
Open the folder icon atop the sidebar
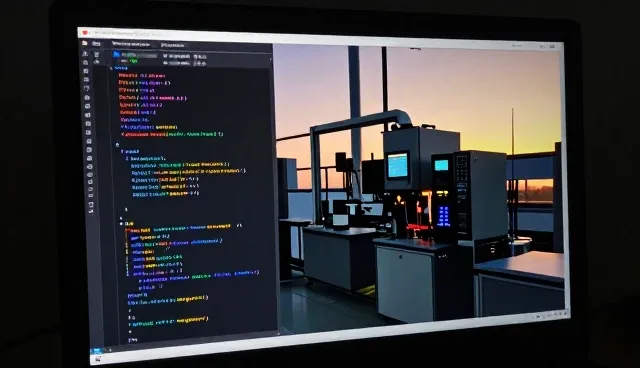pyautogui.click(x=84, y=43)
